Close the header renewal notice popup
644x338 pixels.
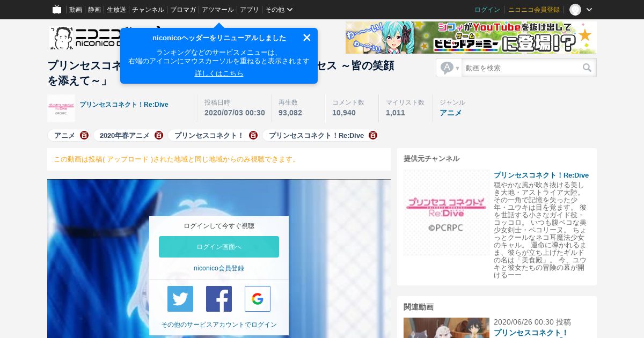coord(307,38)
